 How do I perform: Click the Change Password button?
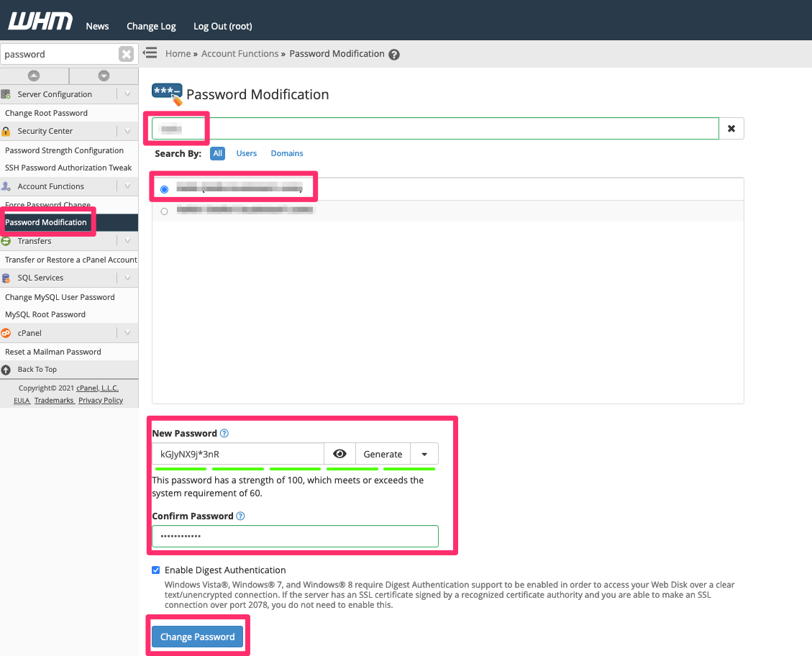197,637
